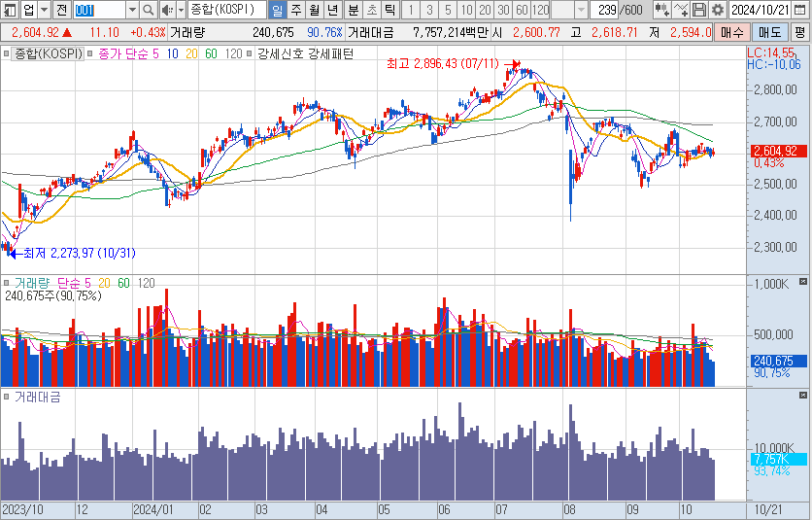Select the 일 daily period button
812x520 pixels.
click(x=278, y=10)
